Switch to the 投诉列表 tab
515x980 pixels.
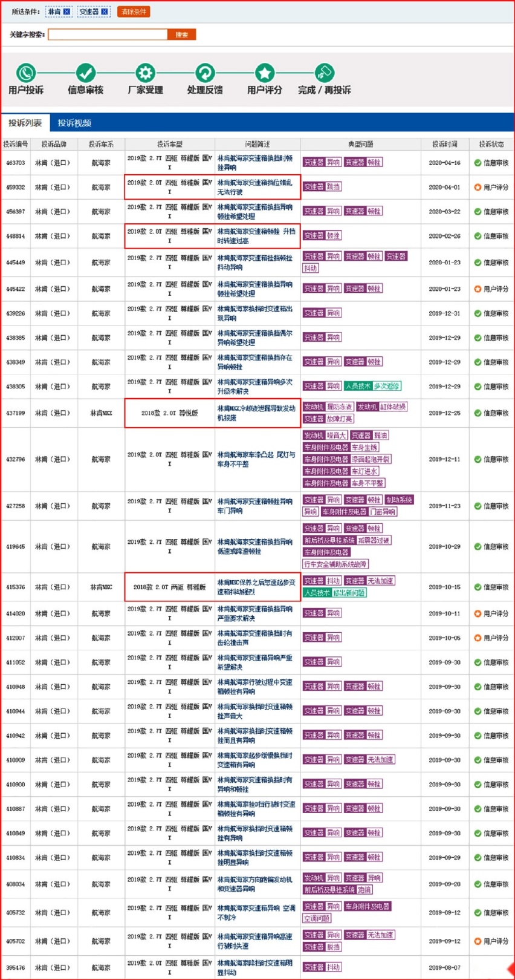pos(25,123)
